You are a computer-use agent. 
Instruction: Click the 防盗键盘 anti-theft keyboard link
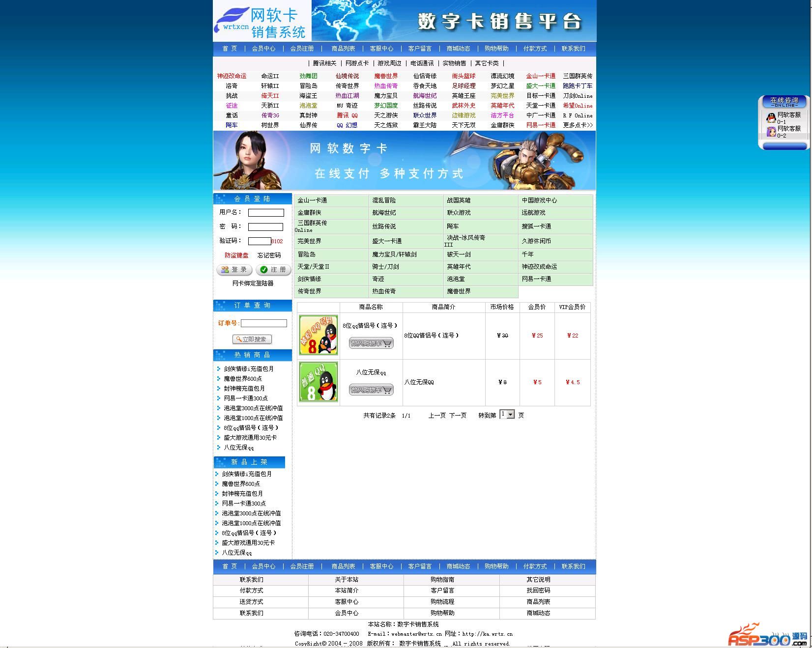click(x=236, y=255)
